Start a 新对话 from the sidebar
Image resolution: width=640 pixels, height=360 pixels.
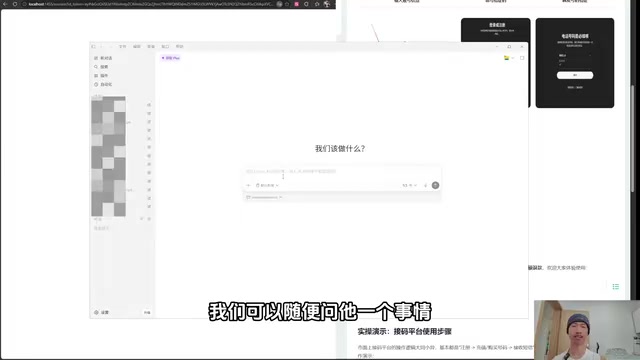pyautogui.click(x=103, y=58)
